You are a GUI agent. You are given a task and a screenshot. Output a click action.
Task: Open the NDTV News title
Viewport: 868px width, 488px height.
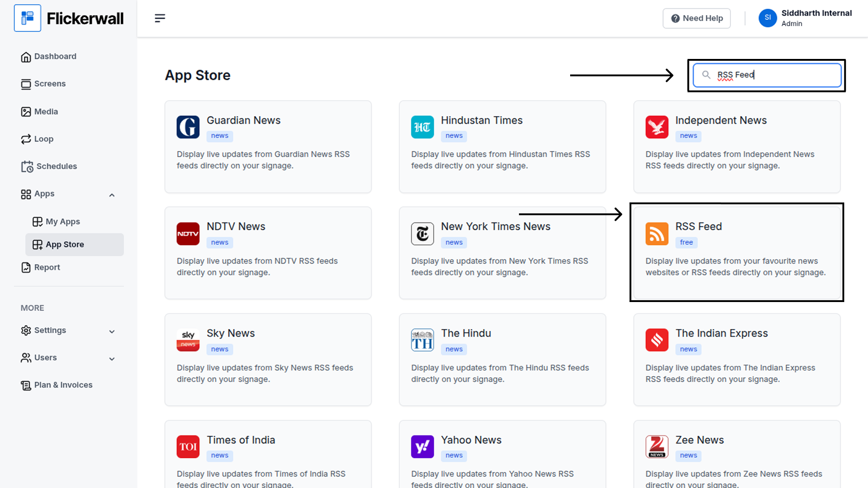click(x=236, y=227)
